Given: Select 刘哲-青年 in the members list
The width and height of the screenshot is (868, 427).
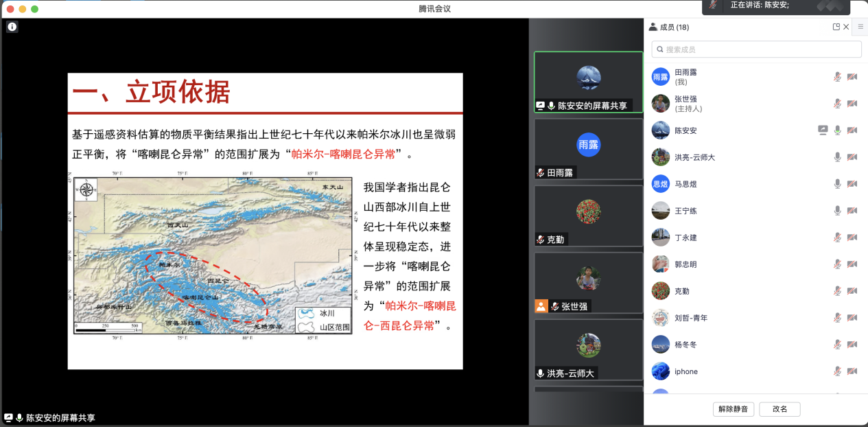Looking at the screenshot, I should tap(690, 318).
